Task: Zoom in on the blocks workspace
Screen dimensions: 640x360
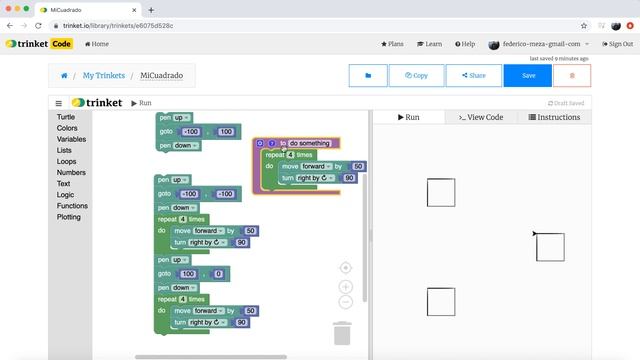Action: (x=346, y=287)
